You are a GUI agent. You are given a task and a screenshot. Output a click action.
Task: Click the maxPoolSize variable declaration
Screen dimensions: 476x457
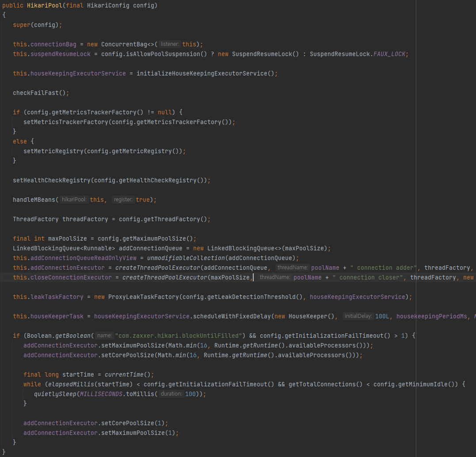[67, 238]
